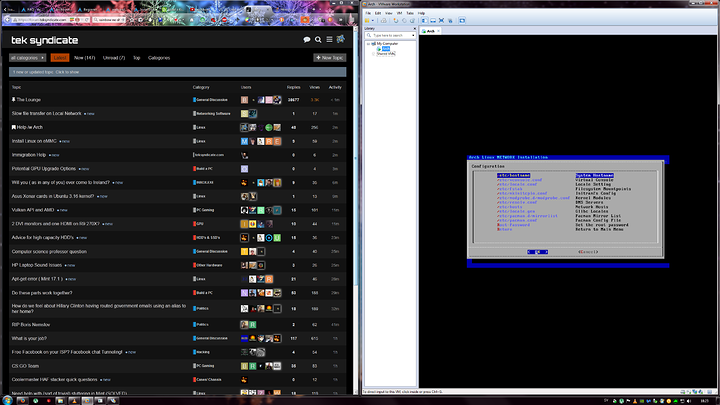Open the 'Help /w Arch' topic

(30, 127)
